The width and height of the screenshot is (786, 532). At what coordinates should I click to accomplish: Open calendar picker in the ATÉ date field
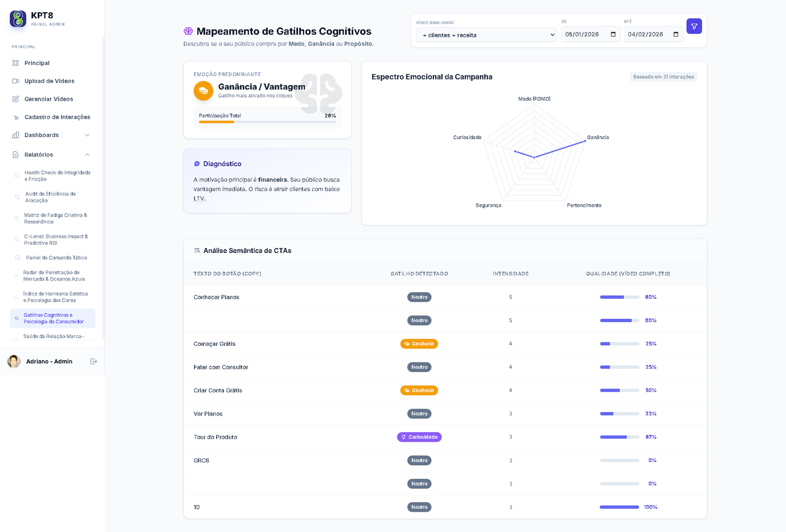tap(676, 34)
